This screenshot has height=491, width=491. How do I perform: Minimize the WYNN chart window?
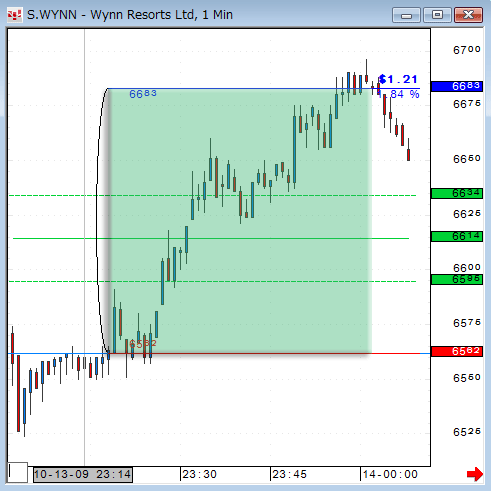point(406,15)
